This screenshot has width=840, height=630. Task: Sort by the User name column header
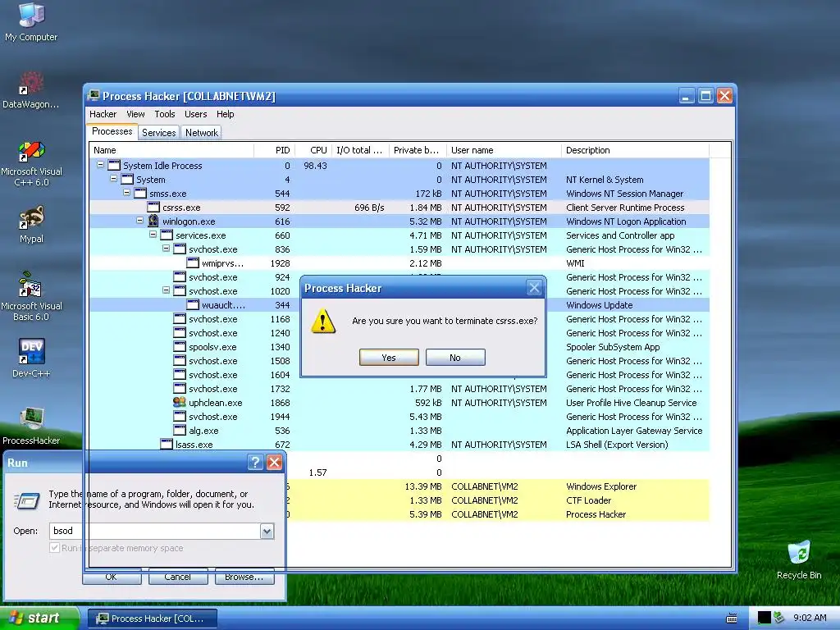[x=504, y=150]
